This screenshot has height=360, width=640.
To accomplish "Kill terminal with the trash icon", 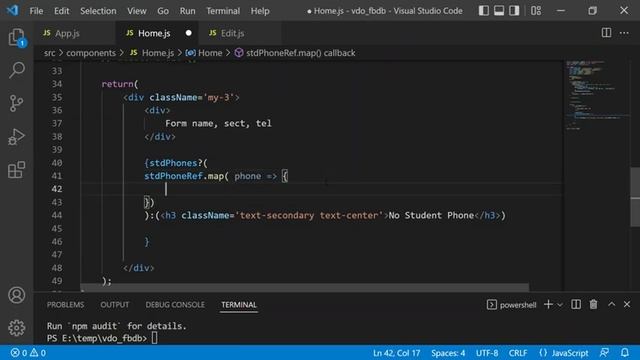I will (593, 304).
